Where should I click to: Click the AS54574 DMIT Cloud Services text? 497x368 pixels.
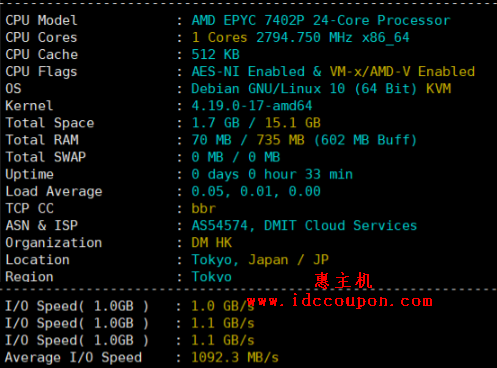pyautogui.click(x=304, y=226)
